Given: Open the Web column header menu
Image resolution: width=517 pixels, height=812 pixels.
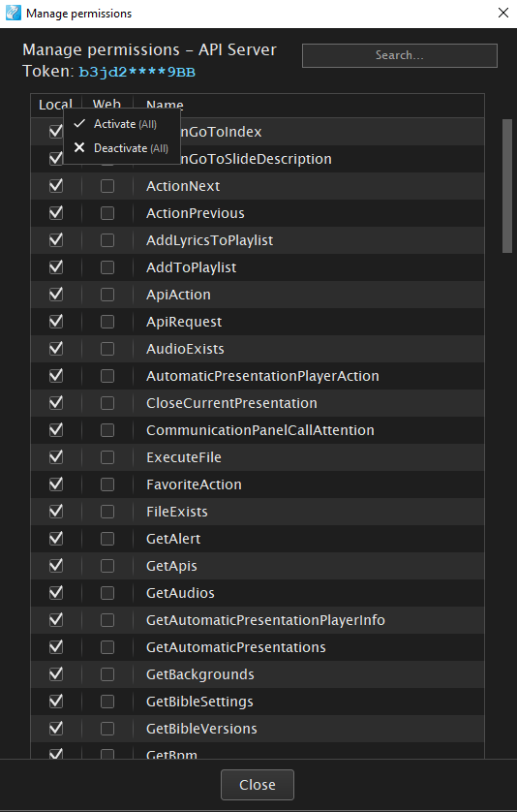Looking at the screenshot, I should [x=107, y=105].
